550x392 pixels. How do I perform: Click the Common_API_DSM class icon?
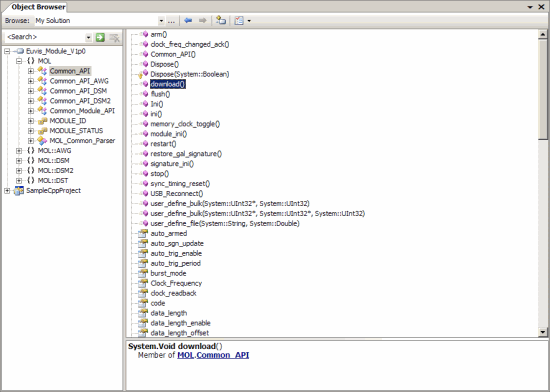coord(42,91)
